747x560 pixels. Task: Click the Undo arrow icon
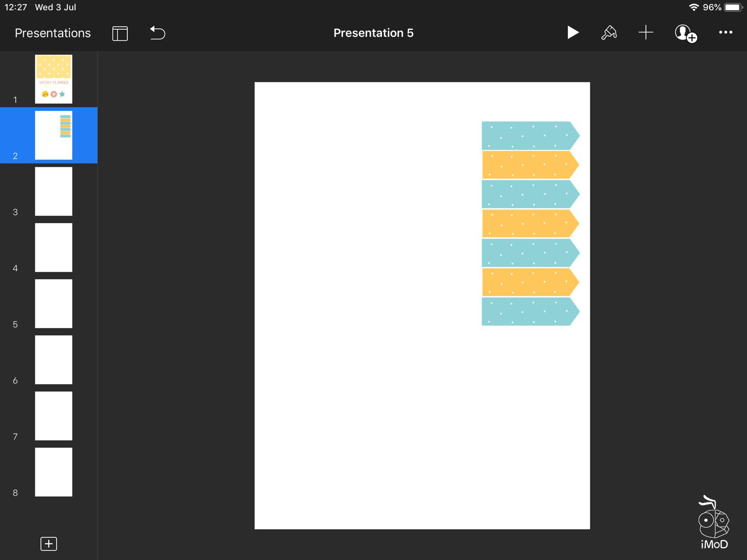(158, 33)
